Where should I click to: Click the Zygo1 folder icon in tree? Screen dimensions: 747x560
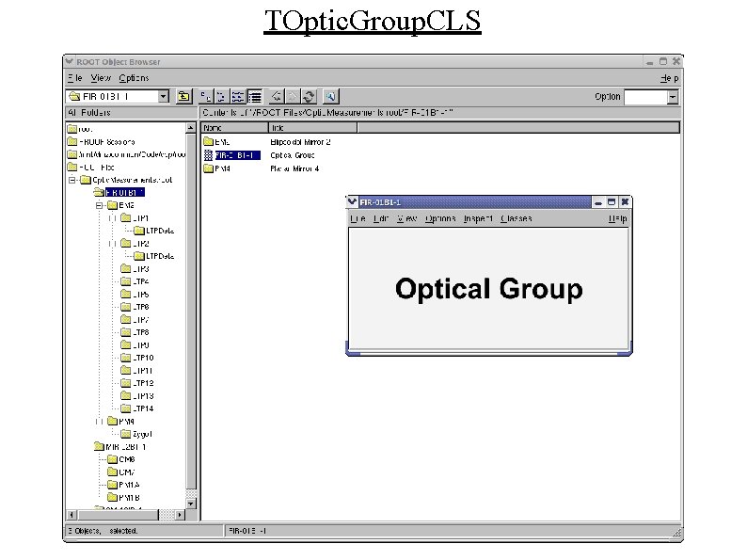pyautogui.click(x=126, y=434)
